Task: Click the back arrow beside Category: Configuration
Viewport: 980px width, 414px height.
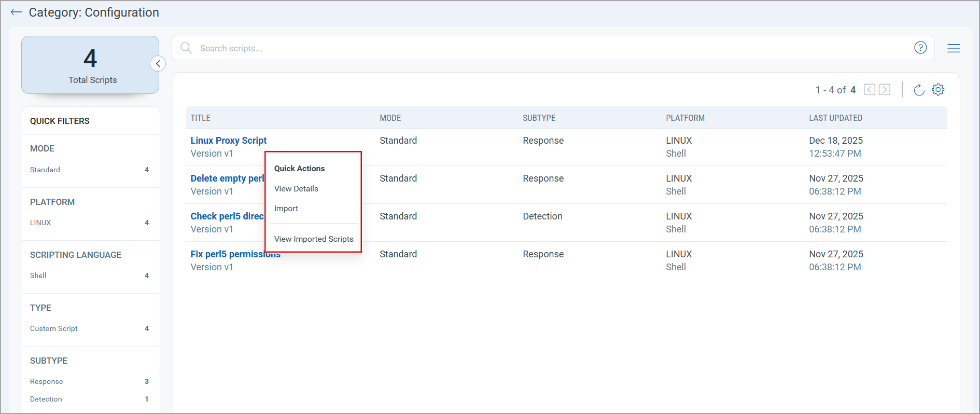Action: coord(16,12)
